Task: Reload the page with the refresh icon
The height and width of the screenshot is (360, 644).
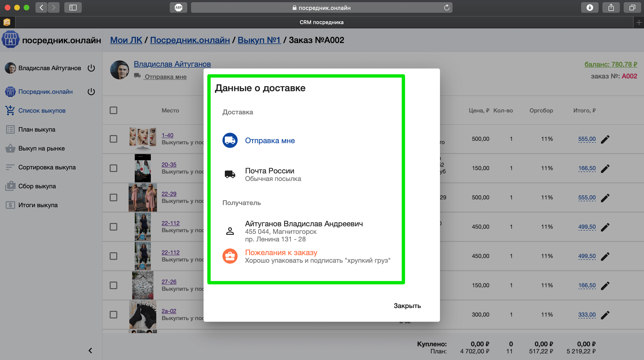Action: click(x=447, y=8)
